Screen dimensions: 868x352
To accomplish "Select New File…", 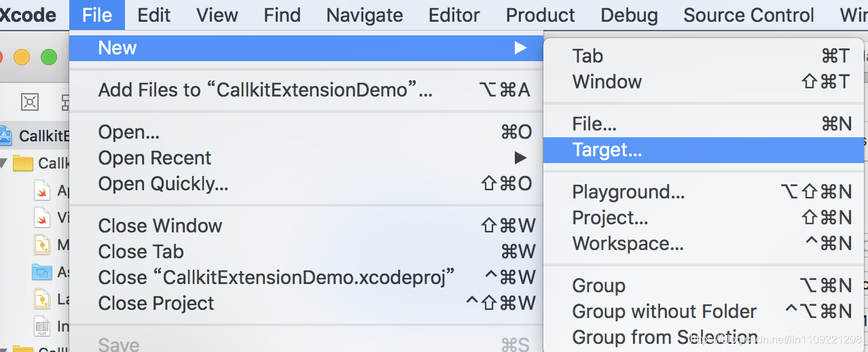I will coord(704,124).
